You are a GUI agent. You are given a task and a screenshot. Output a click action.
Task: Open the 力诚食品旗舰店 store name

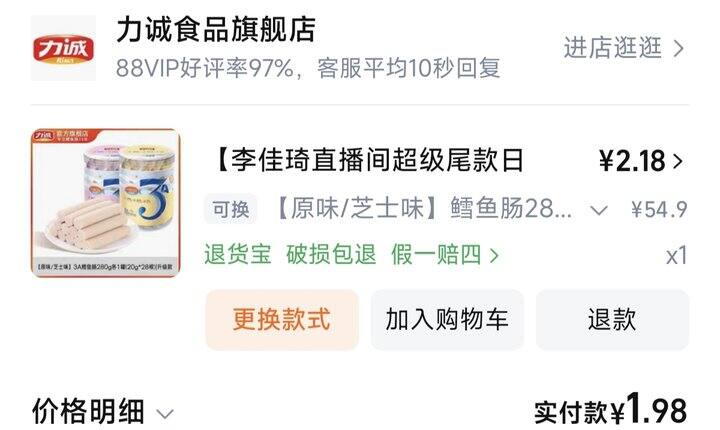pyautogui.click(x=216, y=30)
